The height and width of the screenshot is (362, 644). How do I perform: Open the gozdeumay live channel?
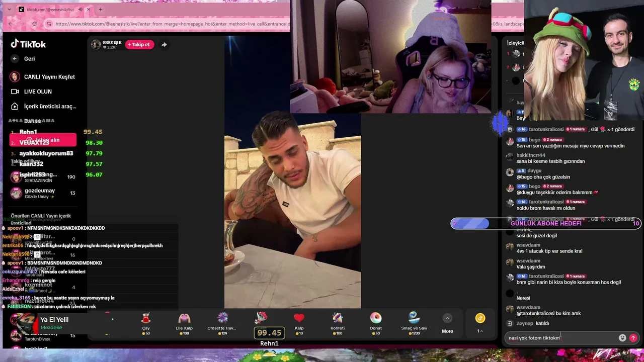[x=43, y=193]
